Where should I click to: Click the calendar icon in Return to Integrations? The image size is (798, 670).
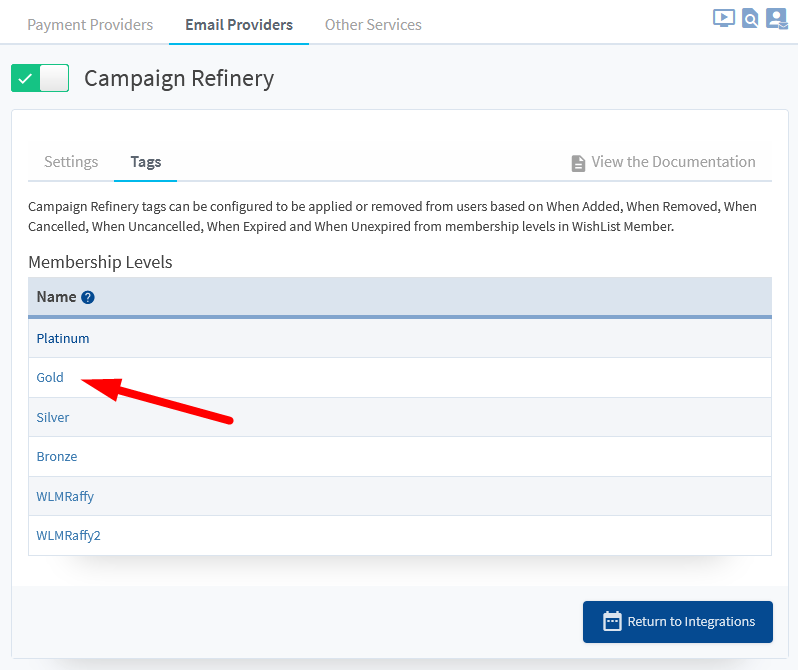point(612,622)
